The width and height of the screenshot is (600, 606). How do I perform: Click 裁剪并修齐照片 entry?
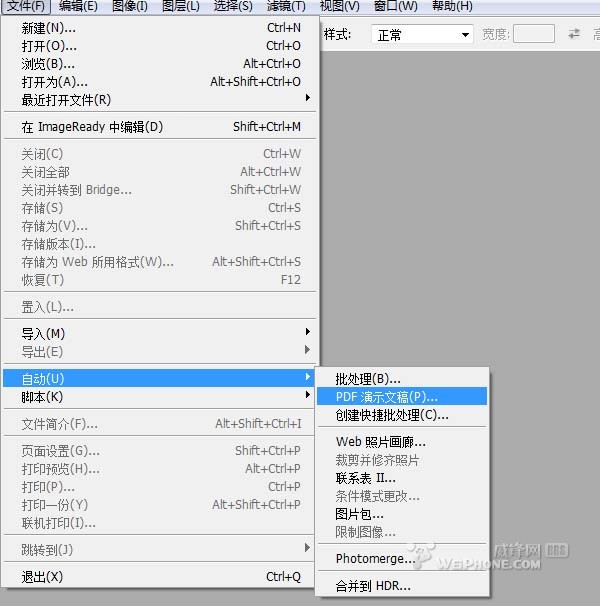tap(402, 460)
